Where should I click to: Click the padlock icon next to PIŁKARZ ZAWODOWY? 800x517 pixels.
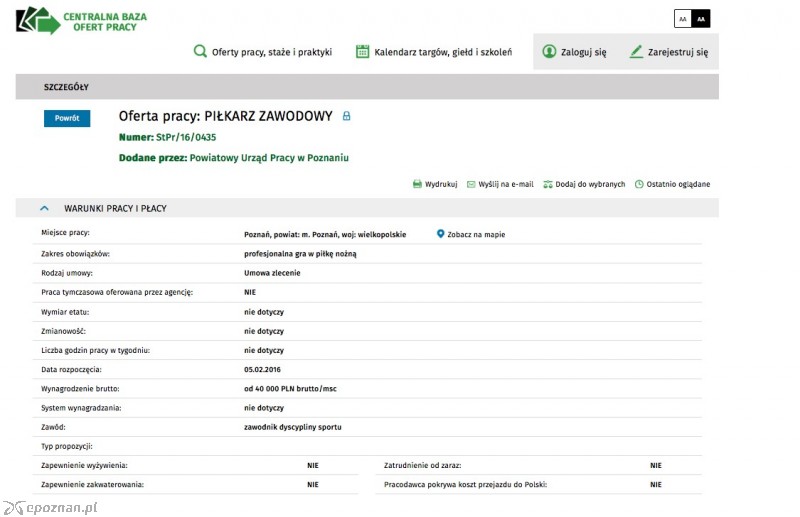(x=346, y=116)
